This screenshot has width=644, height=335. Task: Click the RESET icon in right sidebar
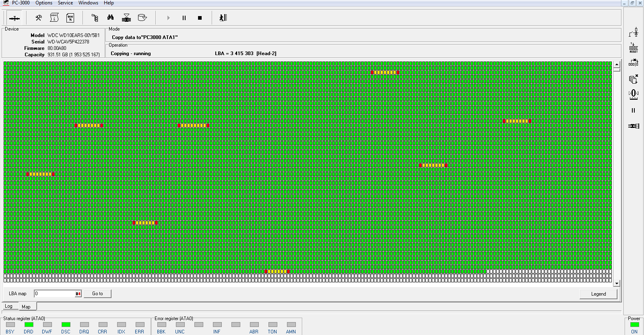[634, 47]
